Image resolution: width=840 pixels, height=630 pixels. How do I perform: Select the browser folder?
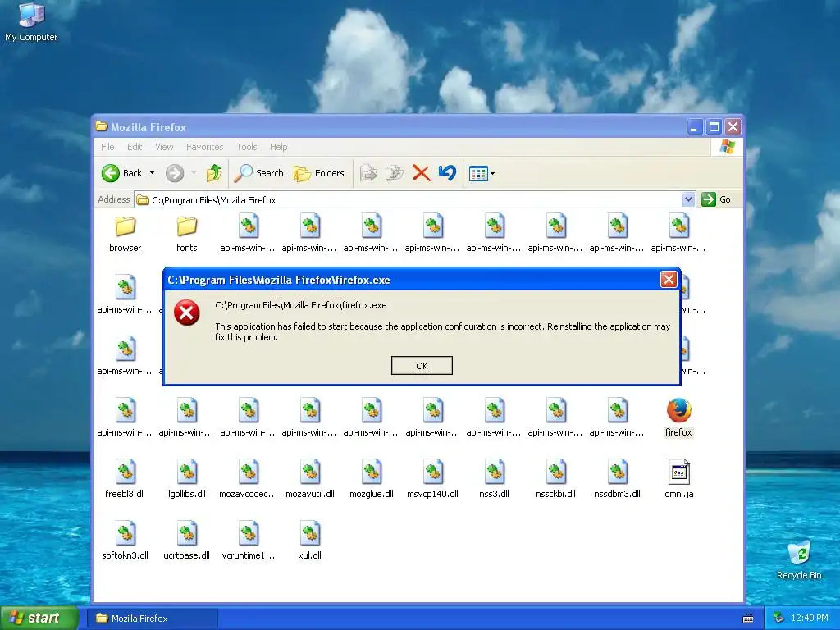pyautogui.click(x=125, y=234)
